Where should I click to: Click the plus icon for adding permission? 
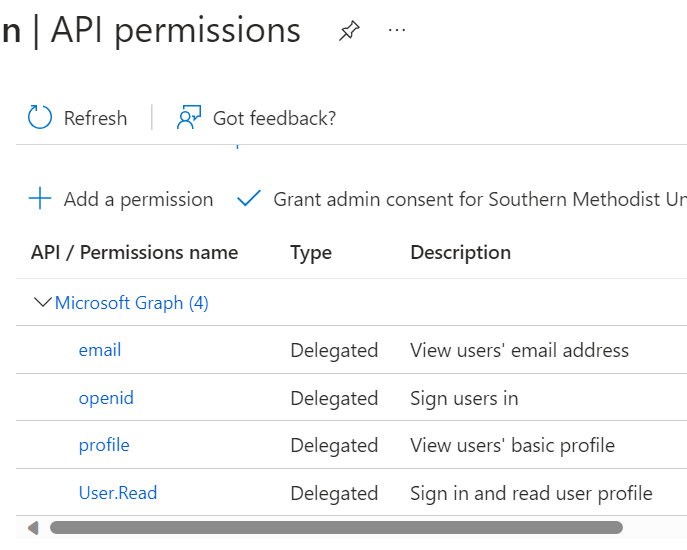click(40, 198)
